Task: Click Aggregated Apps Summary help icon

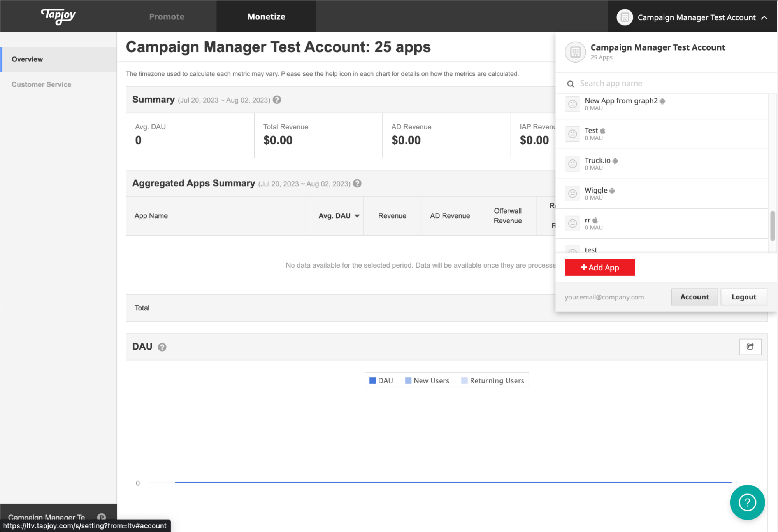Action: click(357, 184)
